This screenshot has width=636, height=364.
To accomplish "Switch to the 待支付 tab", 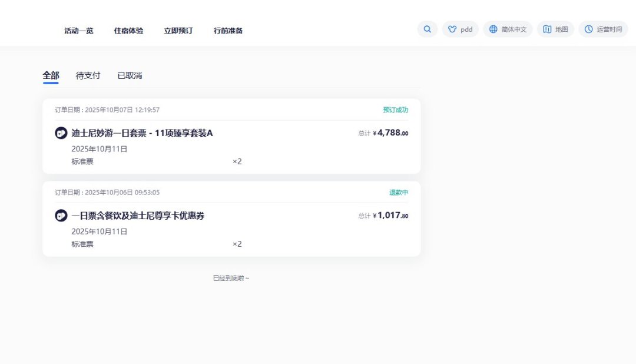I will click(88, 75).
